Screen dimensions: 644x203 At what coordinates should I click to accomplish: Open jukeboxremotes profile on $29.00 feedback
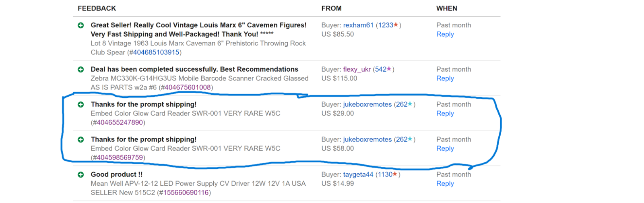point(367,105)
